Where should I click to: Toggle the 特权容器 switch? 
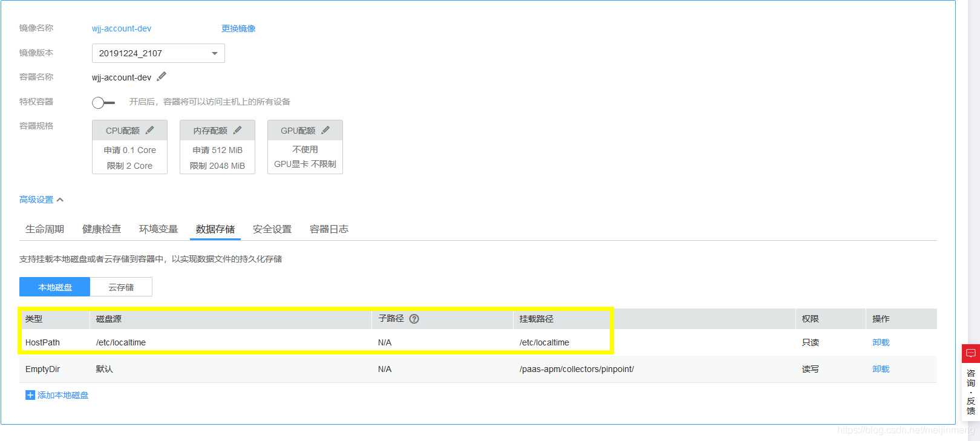pyautogui.click(x=103, y=102)
